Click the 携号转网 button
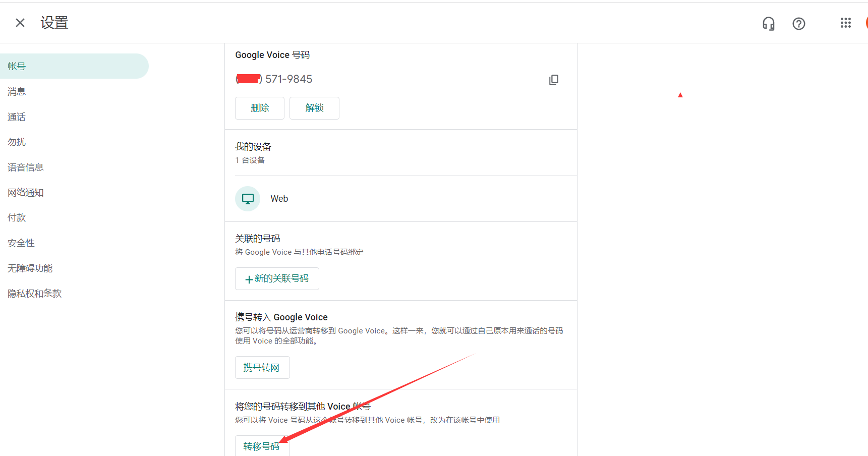This screenshot has height=456, width=868. click(262, 367)
